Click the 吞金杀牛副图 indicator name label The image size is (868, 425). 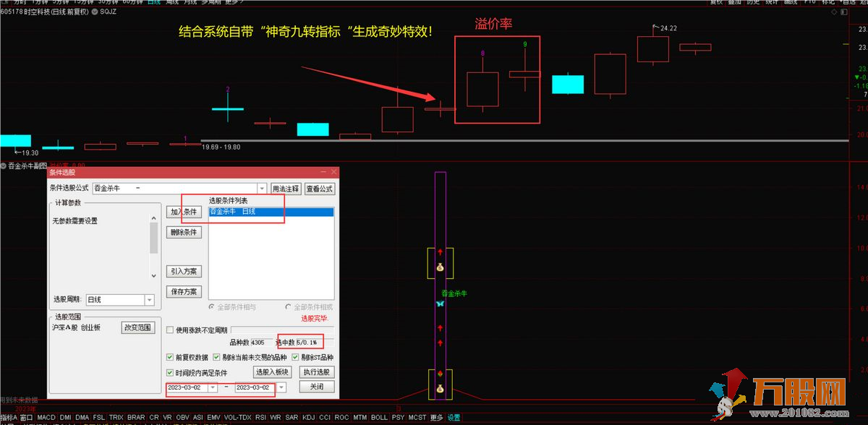click(x=28, y=166)
